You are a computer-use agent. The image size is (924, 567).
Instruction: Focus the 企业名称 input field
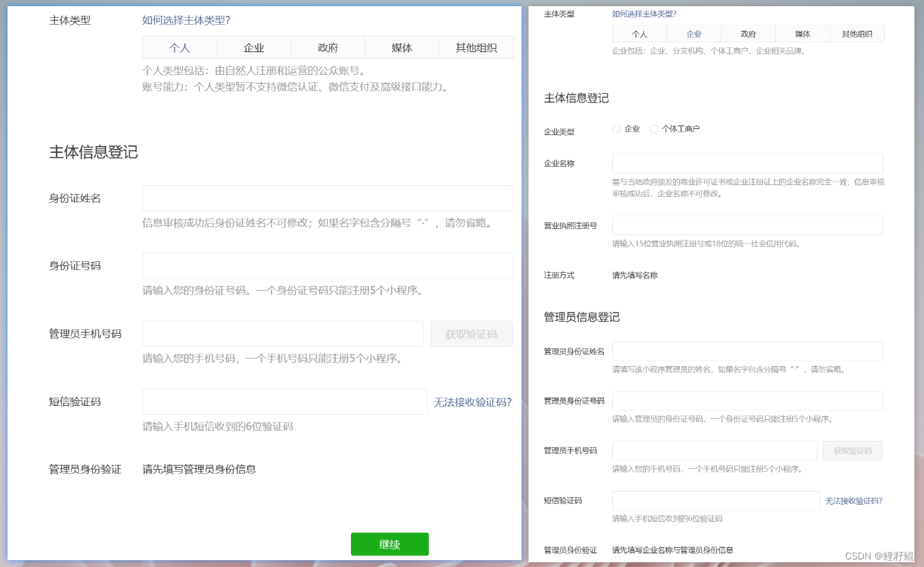(x=748, y=163)
